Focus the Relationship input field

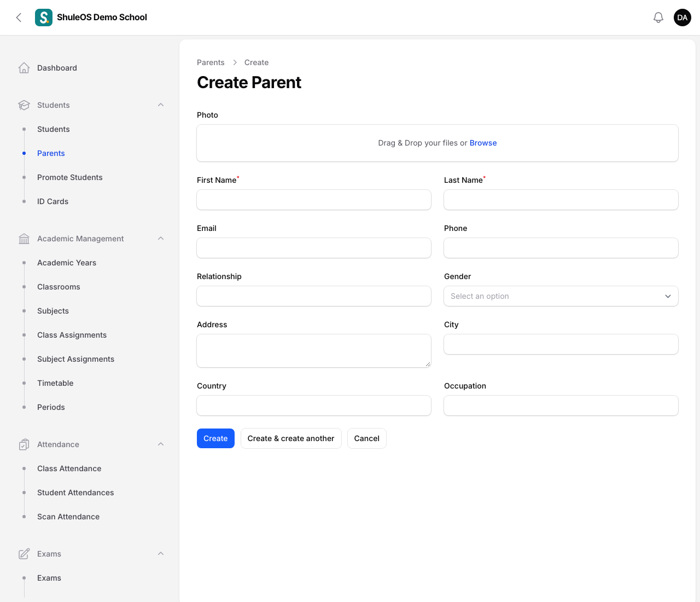(314, 296)
